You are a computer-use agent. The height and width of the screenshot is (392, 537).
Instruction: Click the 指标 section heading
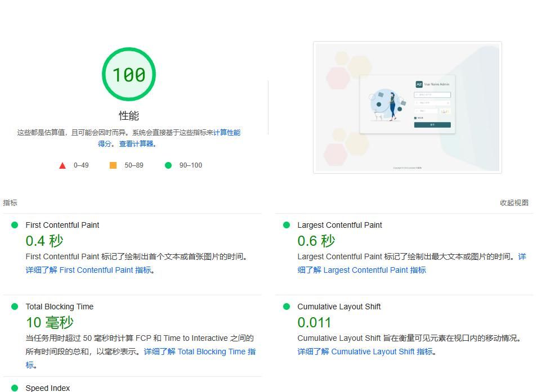[10, 202]
